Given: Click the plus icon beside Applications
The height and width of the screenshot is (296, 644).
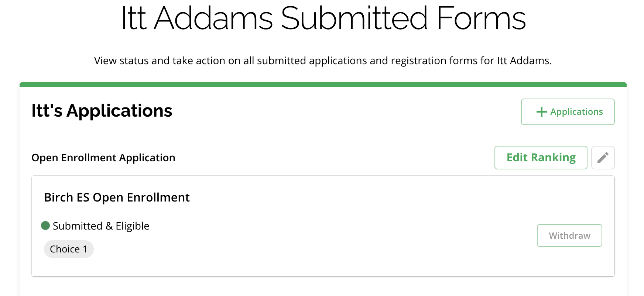Looking at the screenshot, I should (x=541, y=112).
